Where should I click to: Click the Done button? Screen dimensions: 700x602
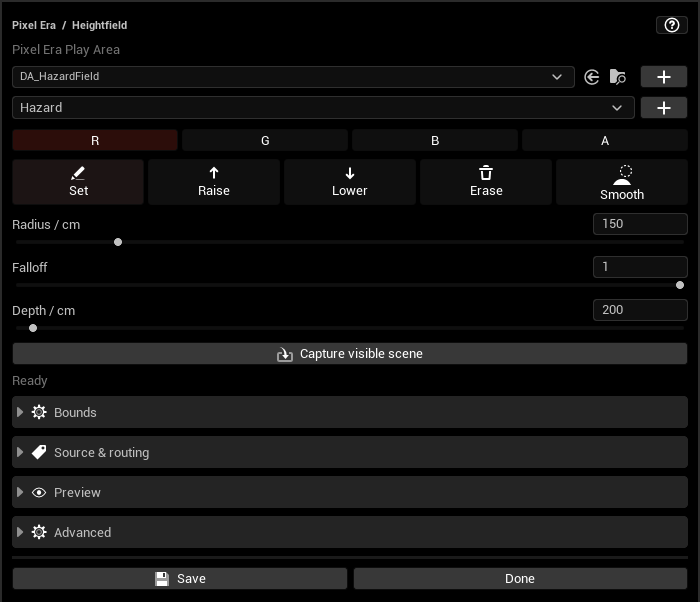pos(520,579)
